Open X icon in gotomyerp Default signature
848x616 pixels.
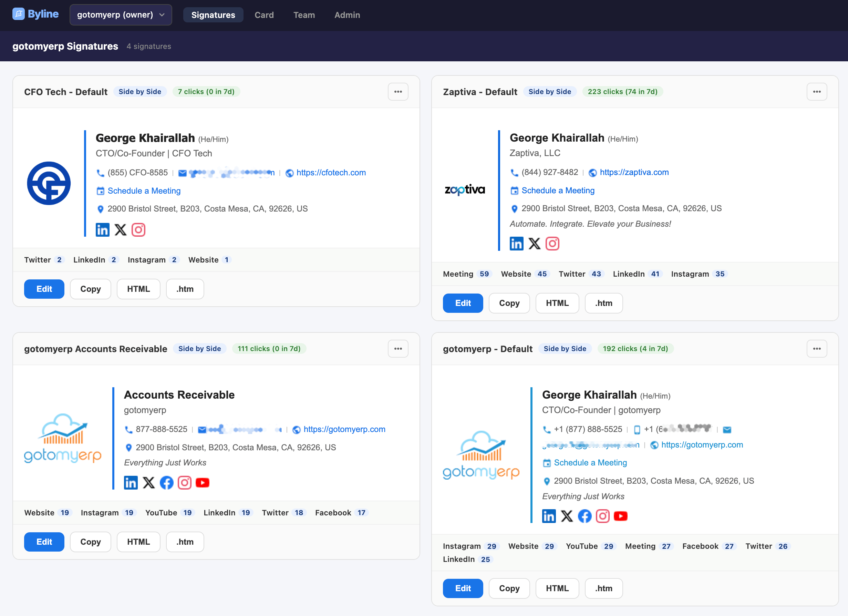(x=567, y=516)
